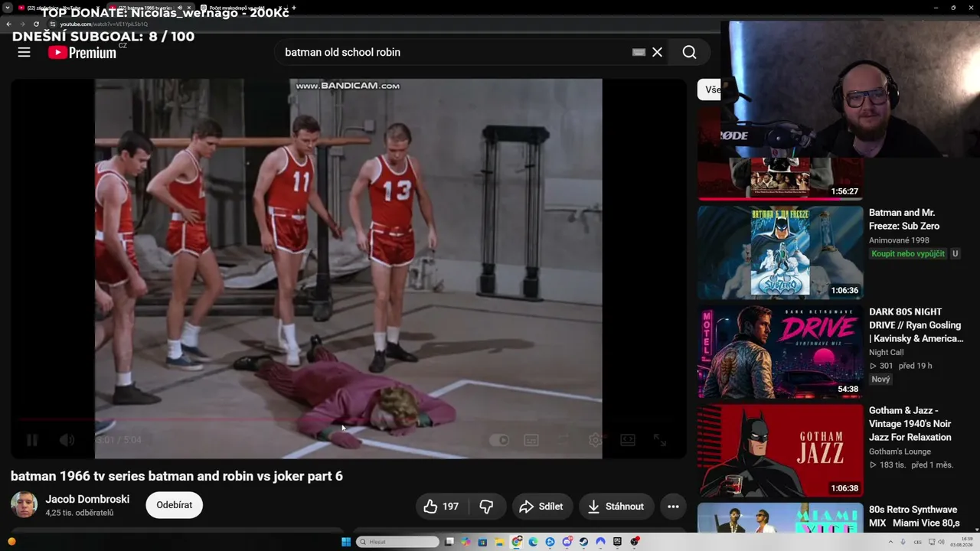Seek on the red video progress bar
Image resolution: width=980 pixels, height=551 pixels.
point(348,419)
